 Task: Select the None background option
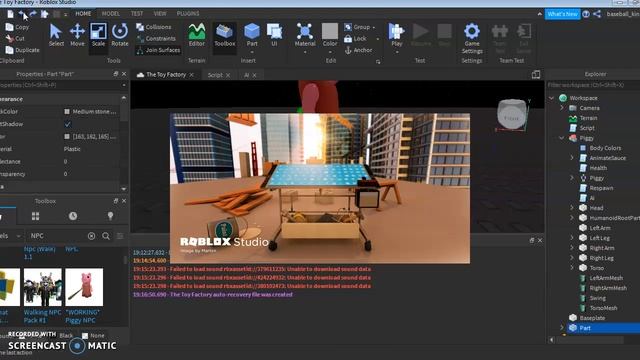[93, 336]
